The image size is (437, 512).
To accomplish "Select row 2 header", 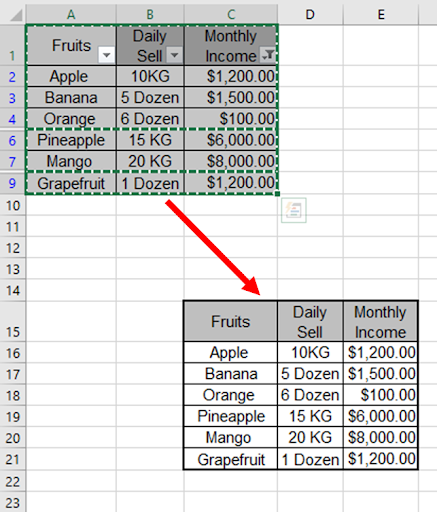I will tap(12, 77).
